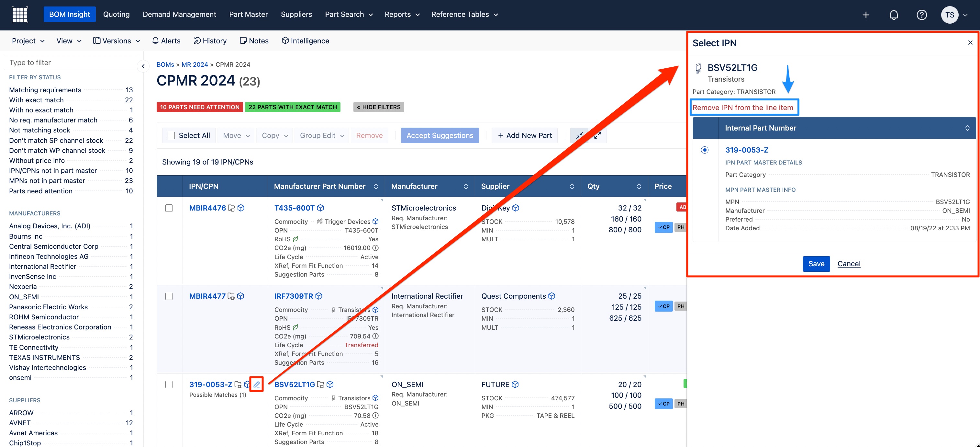Click cube icon next to Digi-Key supplier
Screen dimensions: 980x447
pyautogui.click(x=516, y=208)
